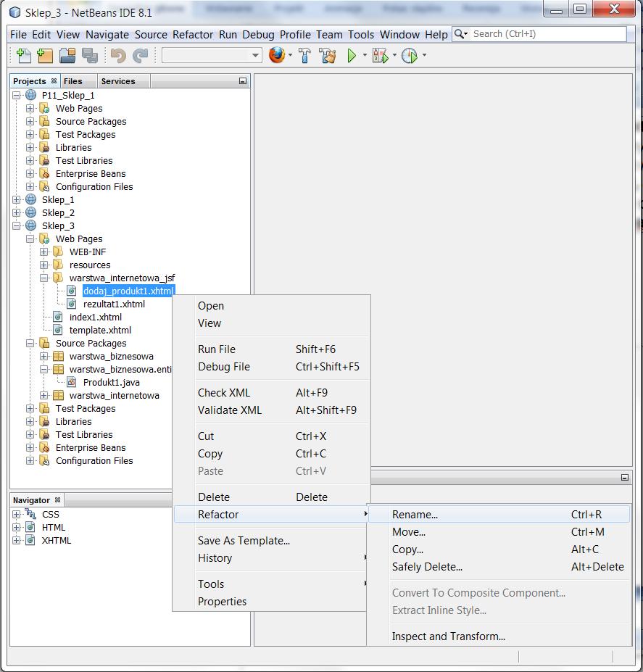The image size is (643, 672).
Task: Select Save As Template... in context menu
Action: pos(271,541)
